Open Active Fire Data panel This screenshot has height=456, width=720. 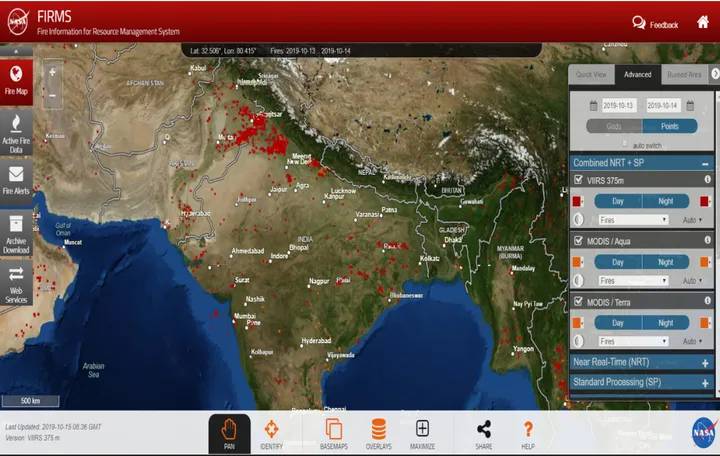coord(16,133)
